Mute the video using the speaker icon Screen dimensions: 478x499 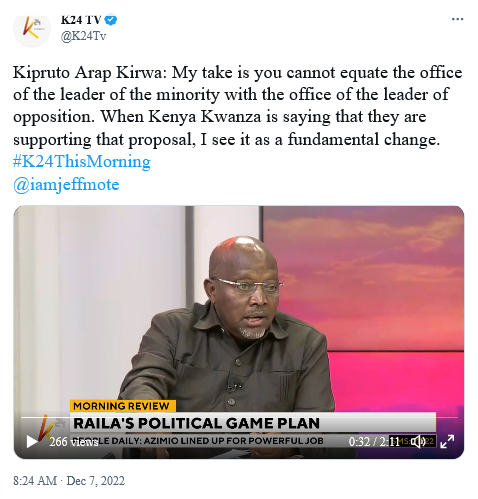[418, 442]
